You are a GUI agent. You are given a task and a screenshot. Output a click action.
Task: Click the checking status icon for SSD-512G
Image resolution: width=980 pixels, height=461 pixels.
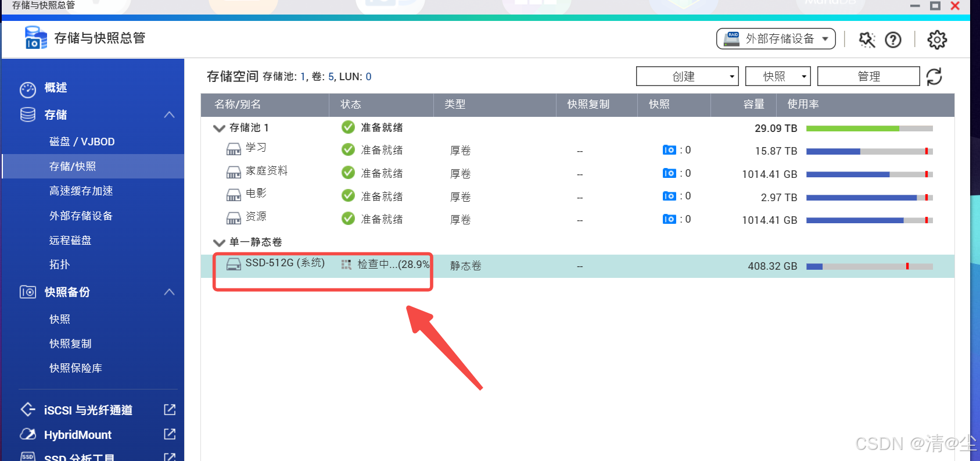tap(346, 265)
